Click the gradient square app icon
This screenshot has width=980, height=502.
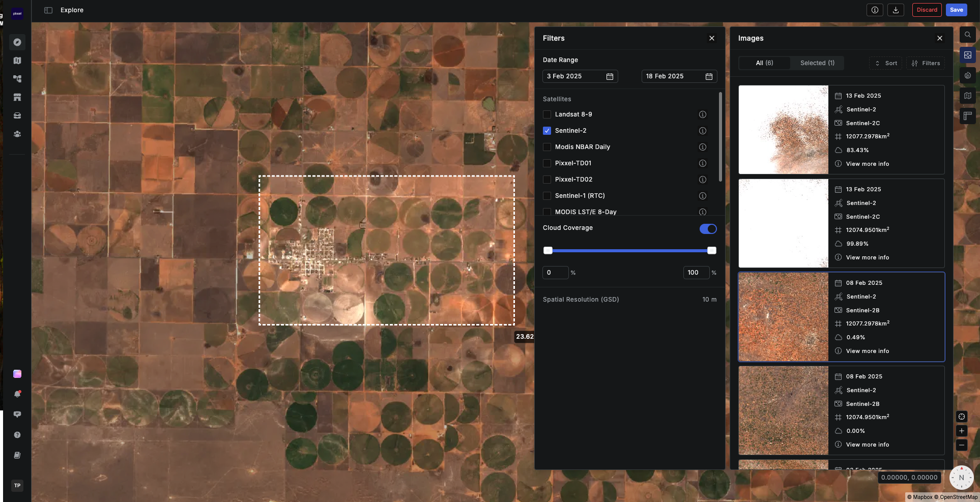pos(17,374)
